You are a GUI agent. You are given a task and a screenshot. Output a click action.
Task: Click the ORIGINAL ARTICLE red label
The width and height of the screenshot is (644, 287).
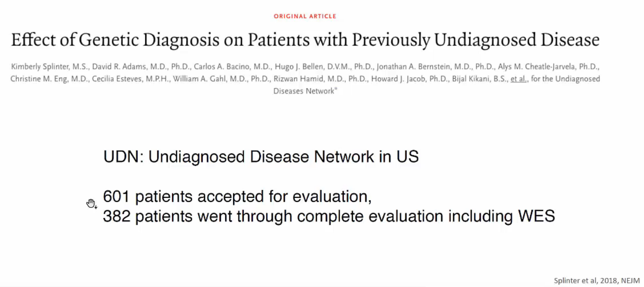(305, 16)
